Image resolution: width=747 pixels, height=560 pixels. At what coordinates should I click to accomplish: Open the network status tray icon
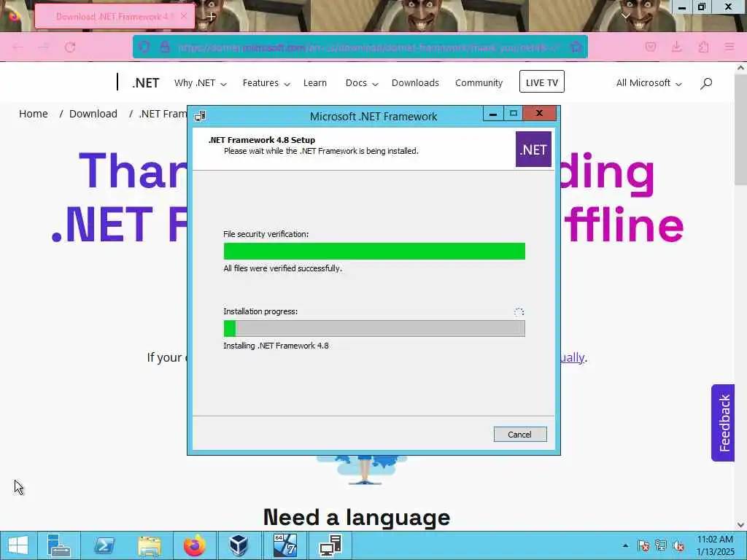click(x=661, y=545)
